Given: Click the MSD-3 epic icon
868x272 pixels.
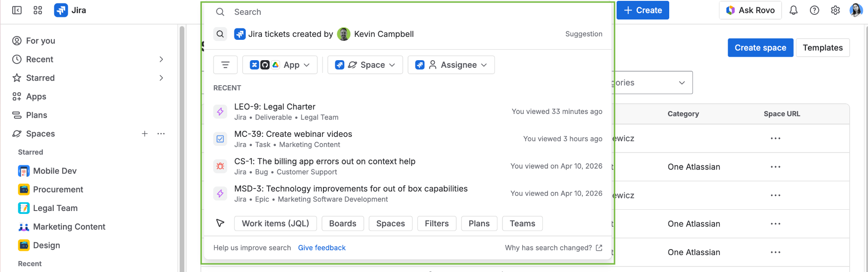Looking at the screenshot, I should pyautogui.click(x=220, y=193).
